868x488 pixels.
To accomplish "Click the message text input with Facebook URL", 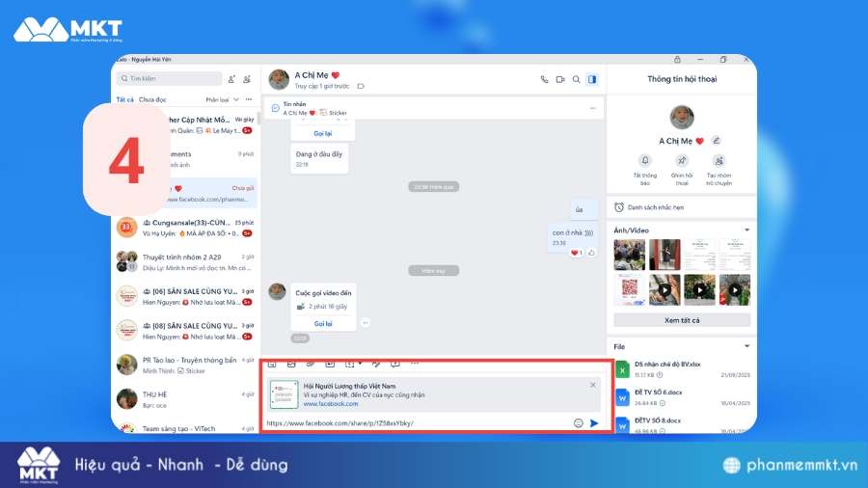I will point(418,423).
